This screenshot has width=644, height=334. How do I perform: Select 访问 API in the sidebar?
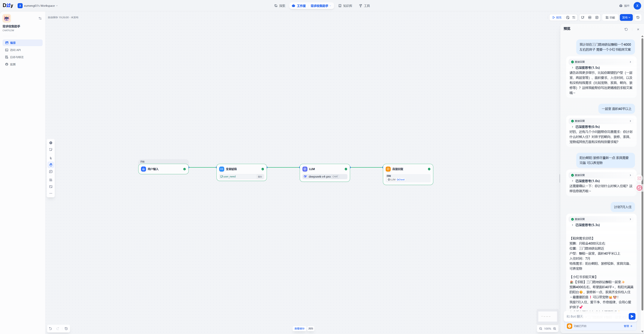(x=22, y=50)
